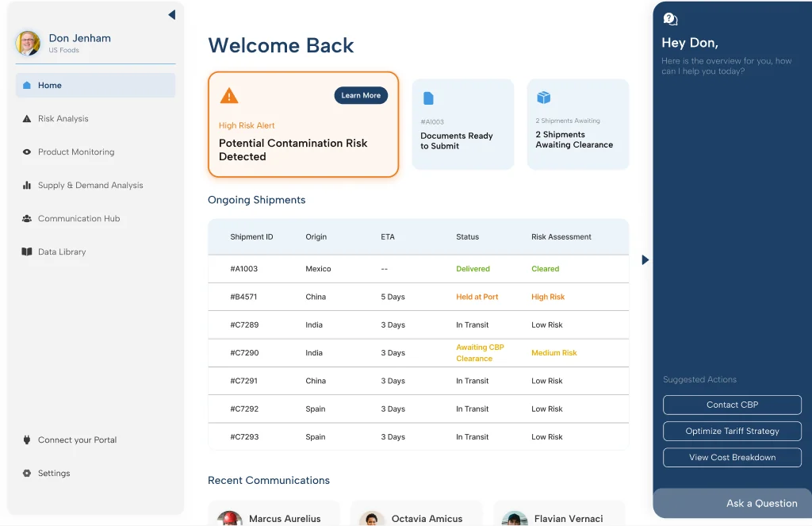Open the Documents Ready to Submit card
The width and height of the screenshot is (812, 526).
click(x=463, y=125)
